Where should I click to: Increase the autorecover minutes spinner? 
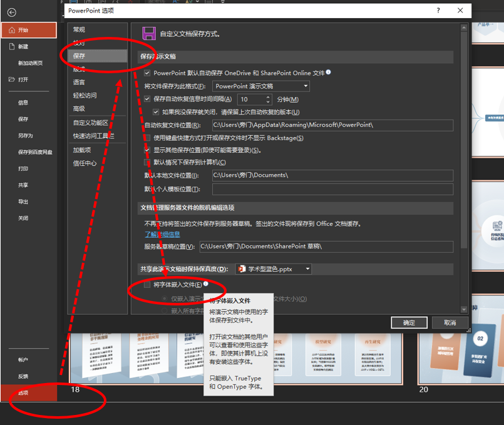268,97
